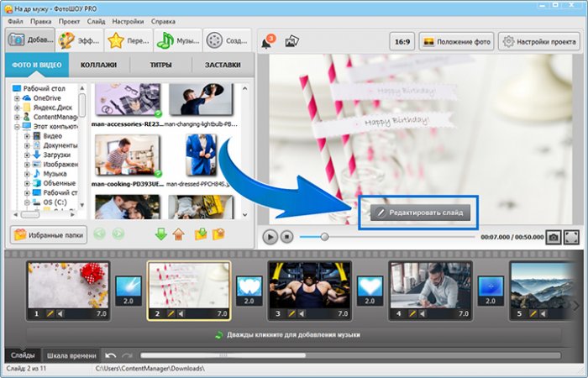Viewport: 588px width, 378px height.
Task: Click the green down arrow add-to-project icon
Action: tap(161, 234)
